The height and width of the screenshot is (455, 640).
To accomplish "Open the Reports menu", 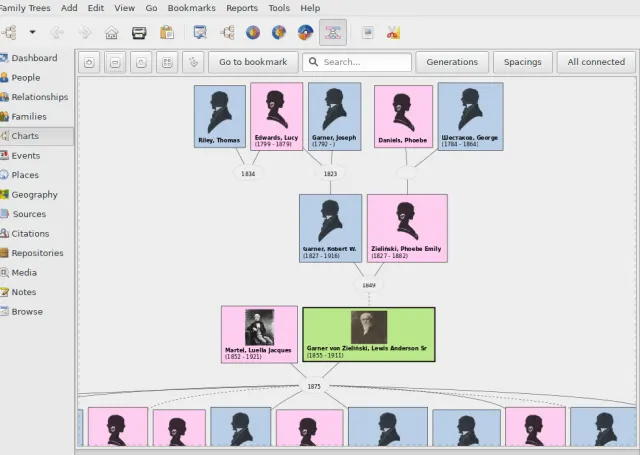I will point(242,8).
